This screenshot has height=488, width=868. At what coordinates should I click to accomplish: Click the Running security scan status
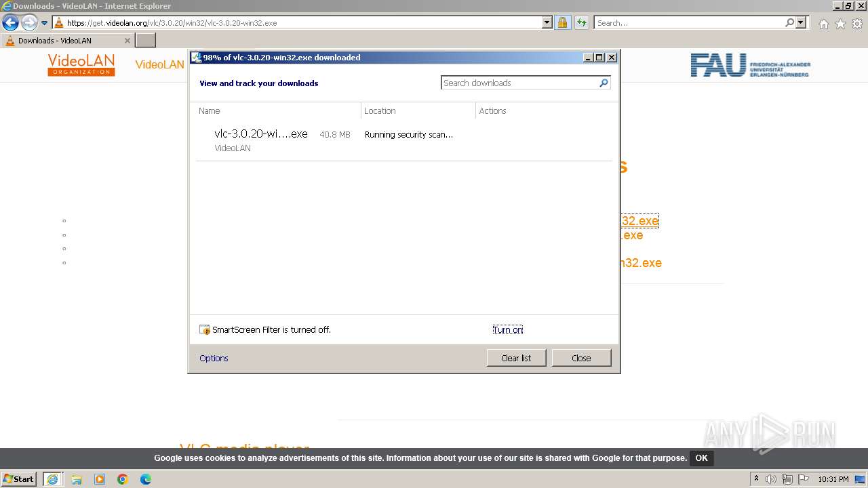(409, 135)
